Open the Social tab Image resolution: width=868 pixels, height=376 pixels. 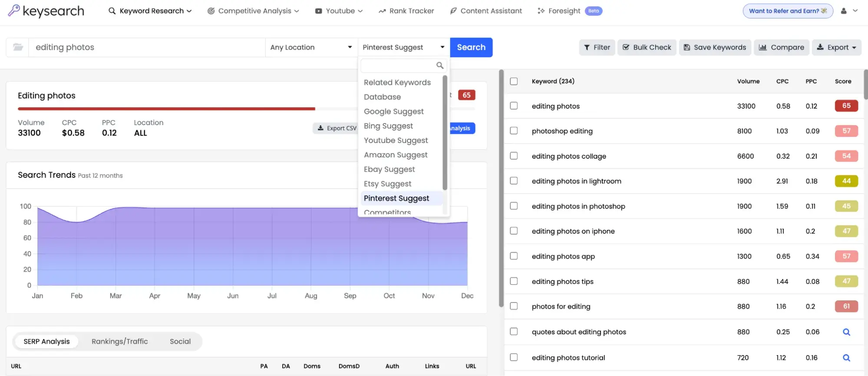click(x=180, y=341)
